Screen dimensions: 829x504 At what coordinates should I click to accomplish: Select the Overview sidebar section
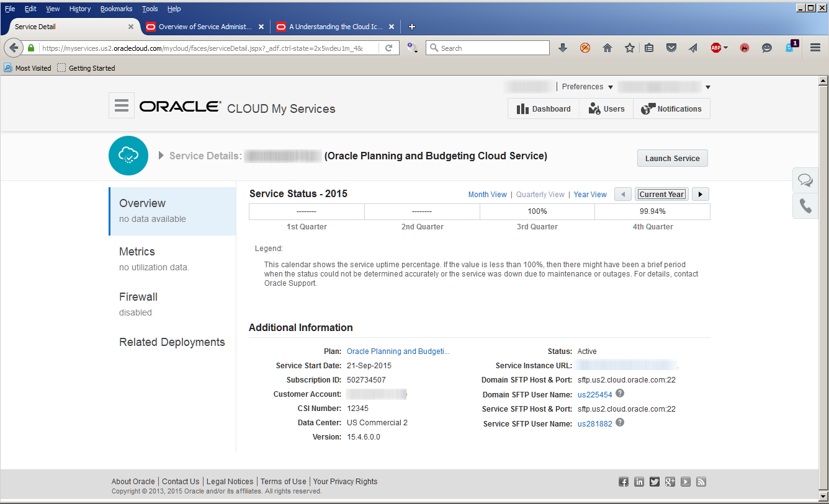[x=173, y=211]
